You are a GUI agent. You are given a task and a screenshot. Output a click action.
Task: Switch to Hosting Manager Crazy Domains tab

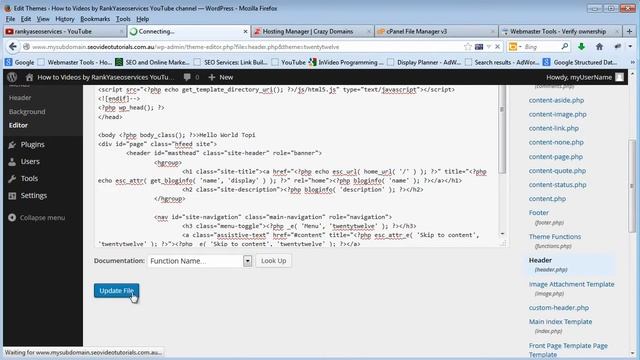[312, 31]
